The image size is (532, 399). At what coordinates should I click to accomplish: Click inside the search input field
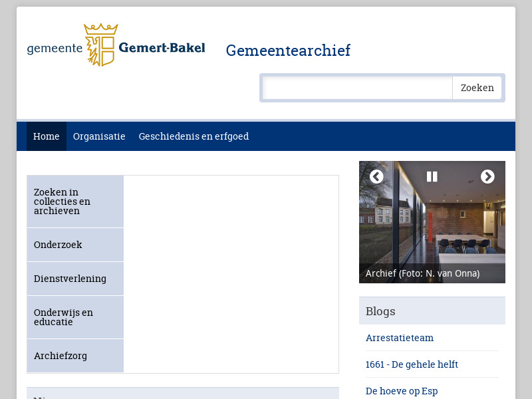click(x=356, y=87)
